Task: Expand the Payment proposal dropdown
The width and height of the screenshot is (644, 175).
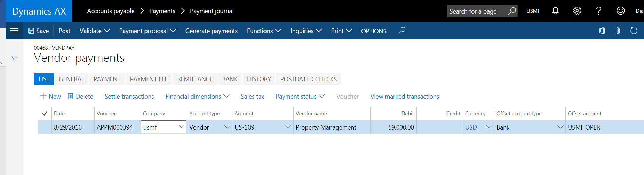Action: coord(148,31)
